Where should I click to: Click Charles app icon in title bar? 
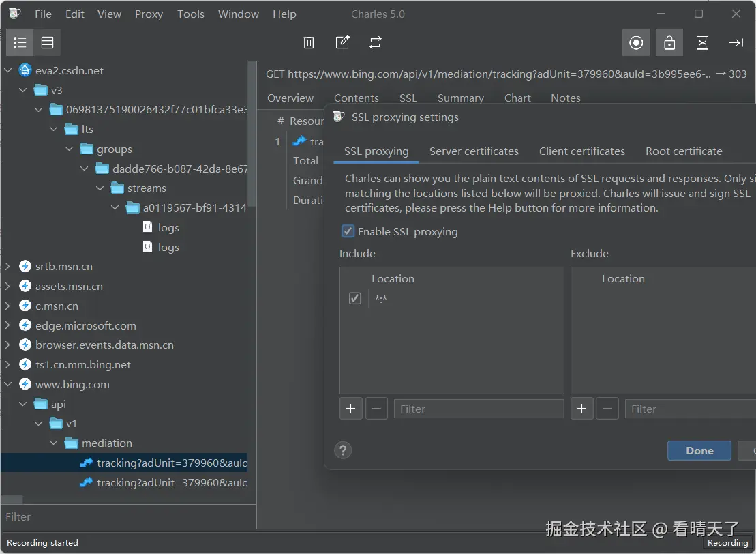click(x=14, y=14)
